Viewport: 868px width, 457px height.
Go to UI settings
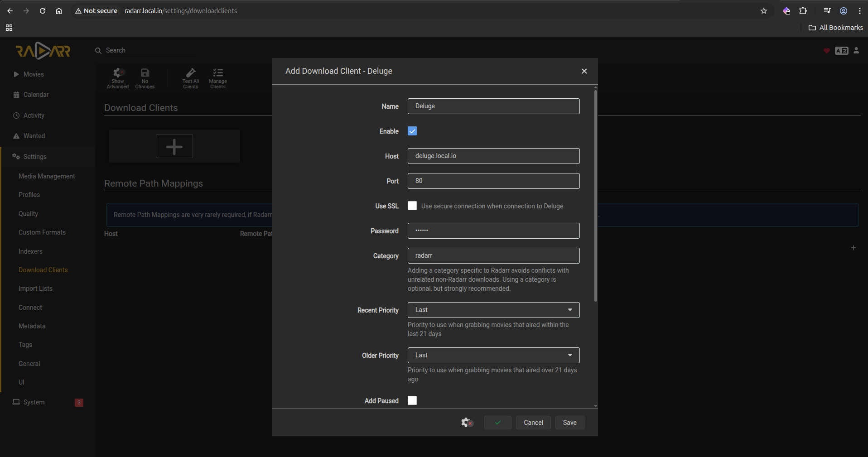click(21, 382)
